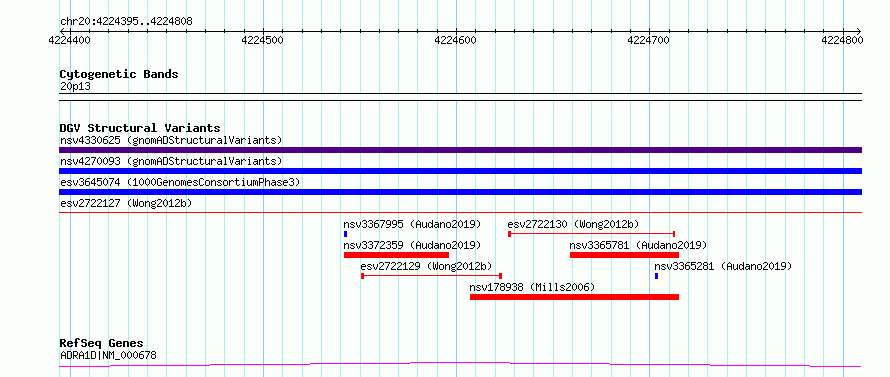Open label nsv3367995 (Audano2019)

click(412, 224)
